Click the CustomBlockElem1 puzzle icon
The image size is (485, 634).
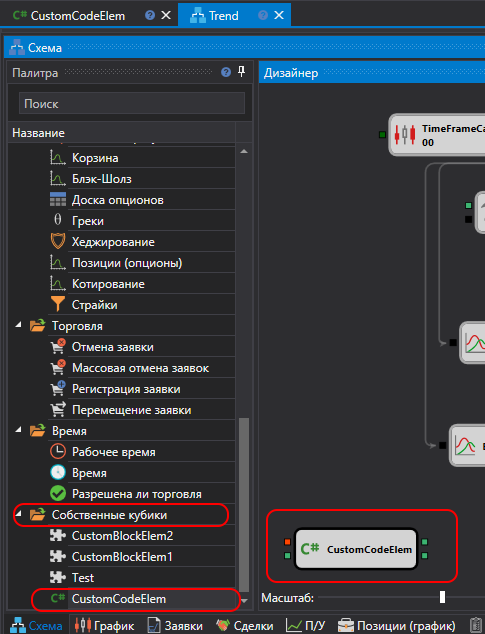tap(58, 556)
